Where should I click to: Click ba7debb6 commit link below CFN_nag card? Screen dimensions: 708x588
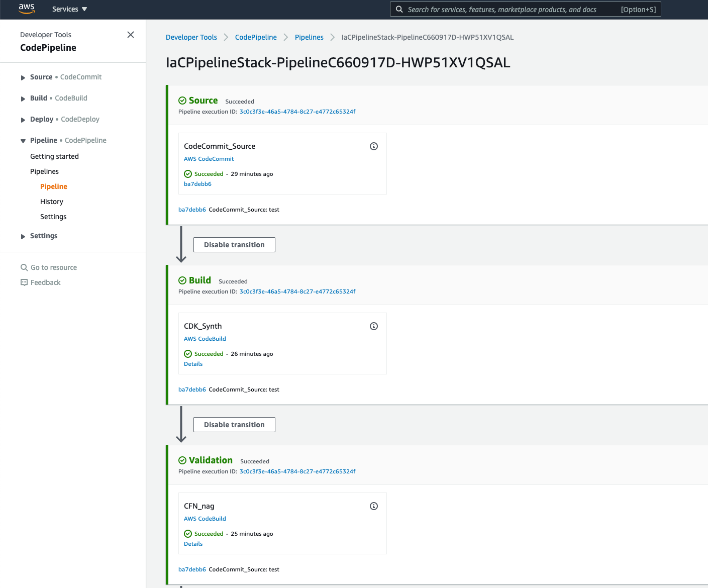[x=192, y=569]
